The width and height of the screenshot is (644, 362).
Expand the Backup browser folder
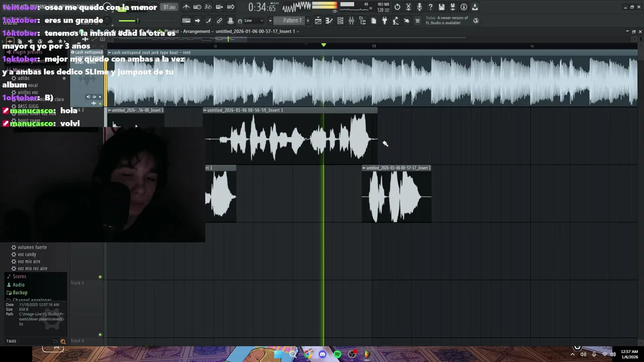(x=20, y=293)
